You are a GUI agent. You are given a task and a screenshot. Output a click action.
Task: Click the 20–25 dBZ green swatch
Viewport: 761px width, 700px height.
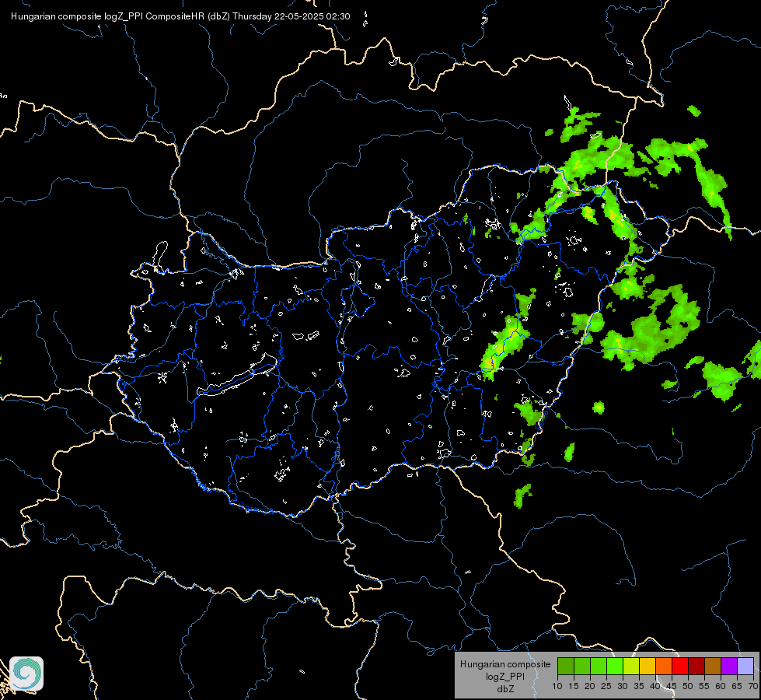599,666
